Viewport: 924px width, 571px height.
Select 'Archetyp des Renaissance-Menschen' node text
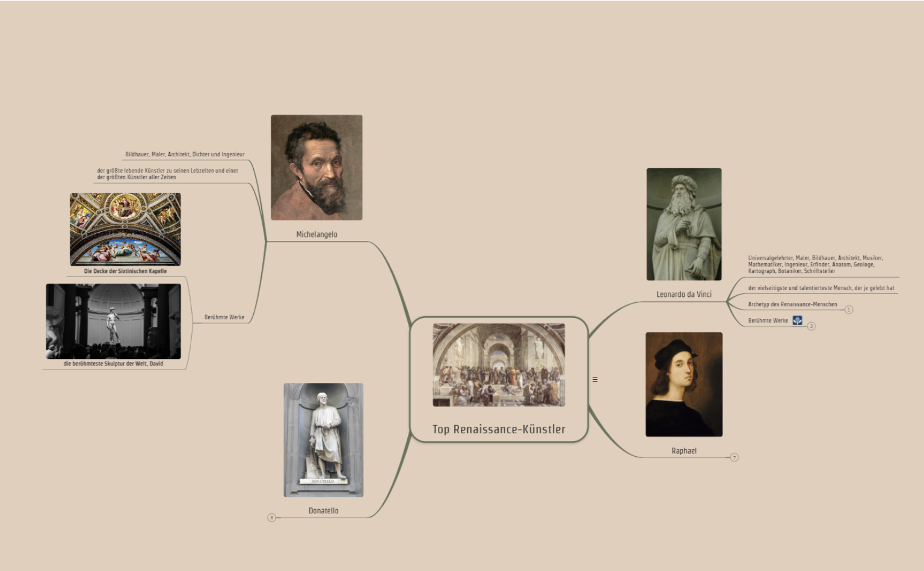click(x=792, y=304)
